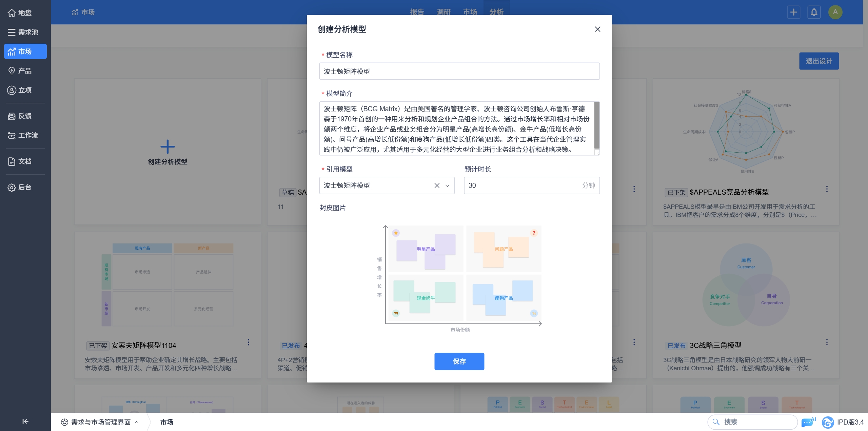Clear the selected 引用模型 value
Screen dimensions: 868x431
point(437,185)
